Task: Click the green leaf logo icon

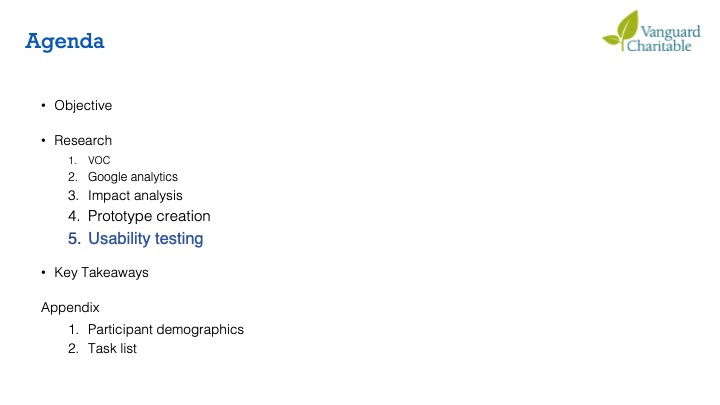Action: click(x=622, y=31)
